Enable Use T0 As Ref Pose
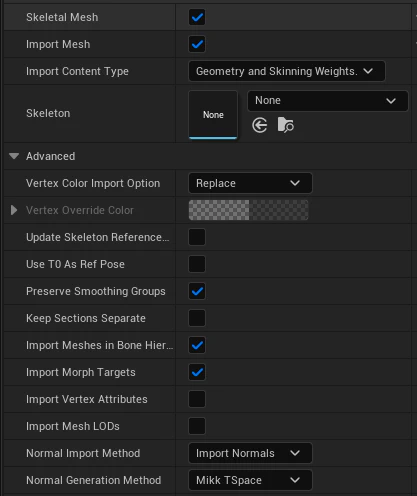The width and height of the screenshot is (417, 496). (x=197, y=264)
